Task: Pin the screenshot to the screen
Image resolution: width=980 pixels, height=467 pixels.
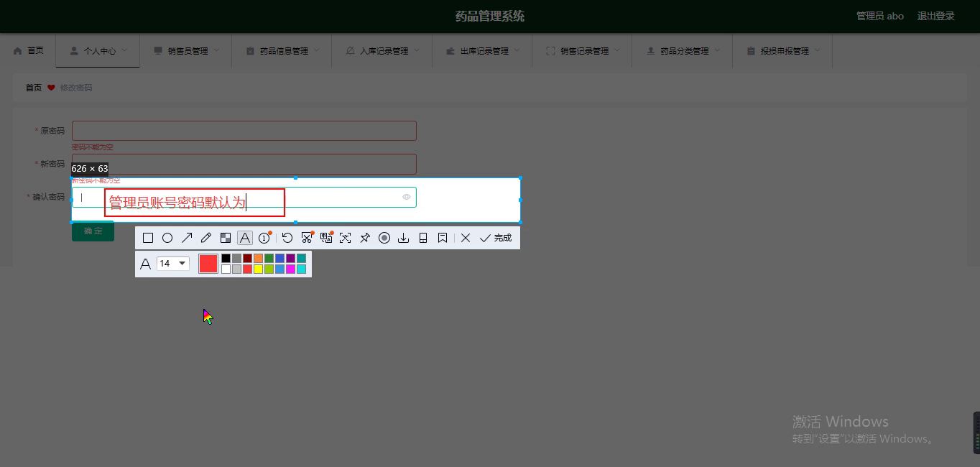Action: [x=365, y=238]
